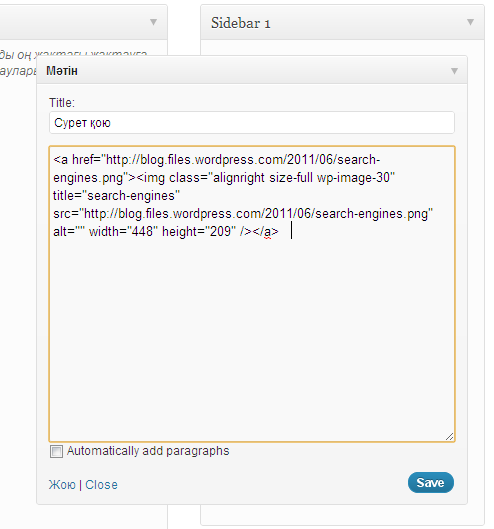Save the text widget
This screenshot has height=529, width=494.
tap(431, 482)
